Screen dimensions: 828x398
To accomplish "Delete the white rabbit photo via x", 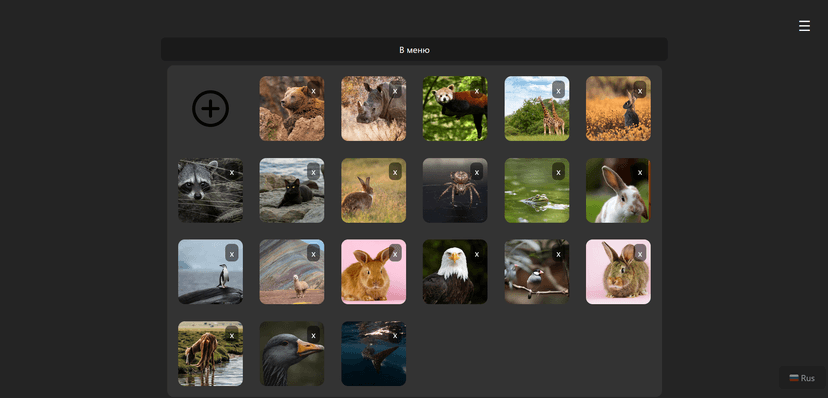I will tap(640, 172).
